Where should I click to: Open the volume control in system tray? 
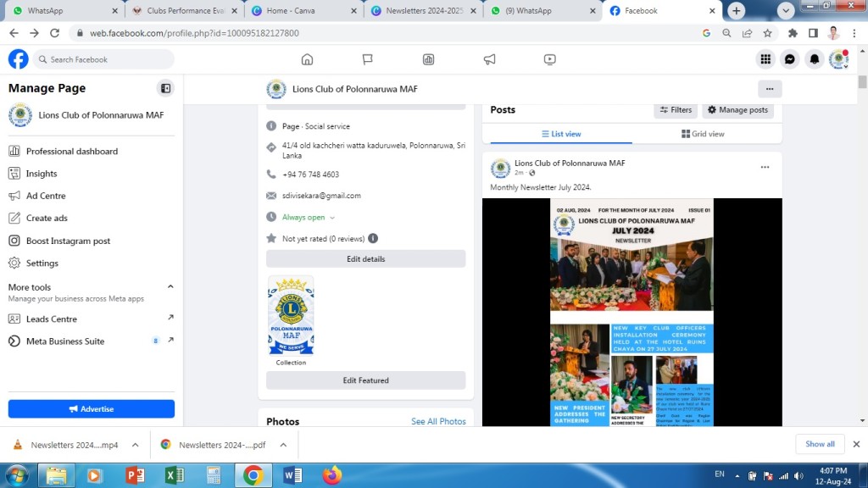point(798,476)
